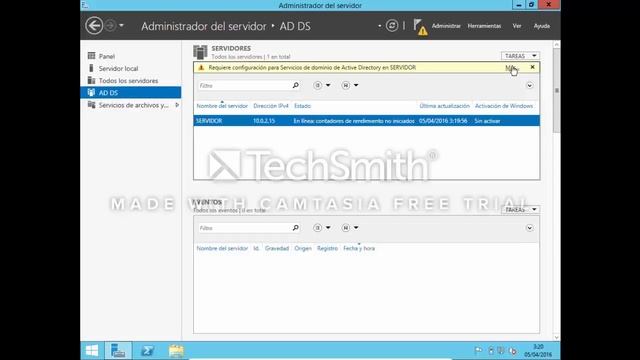Image resolution: width=640 pixels, height=360 pixels.
Task: Sort Eventos by Nombre del servidor
Action: pos(222,248)
